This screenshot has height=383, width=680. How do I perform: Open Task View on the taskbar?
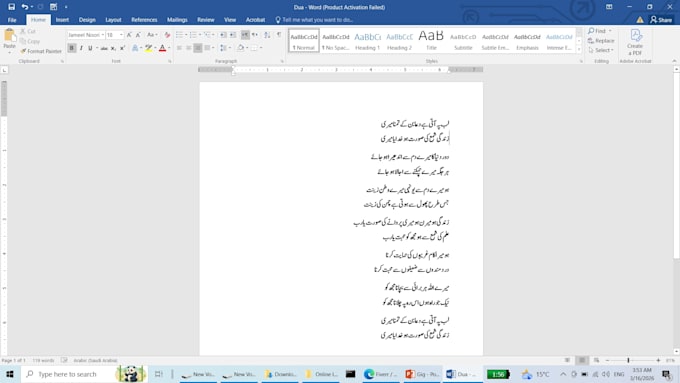click(158, 374)
